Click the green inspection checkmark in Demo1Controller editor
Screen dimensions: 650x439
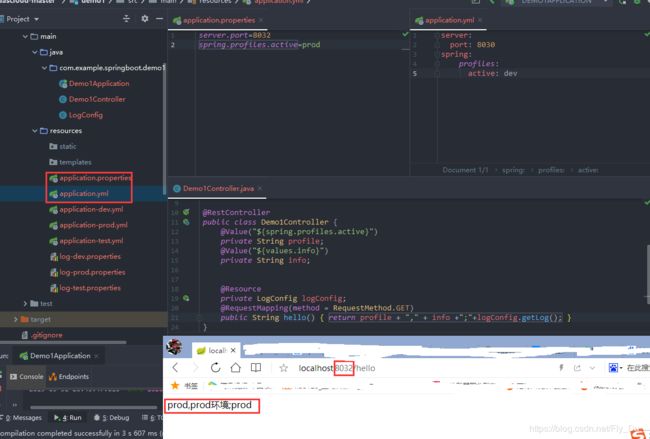pos(647,203)
